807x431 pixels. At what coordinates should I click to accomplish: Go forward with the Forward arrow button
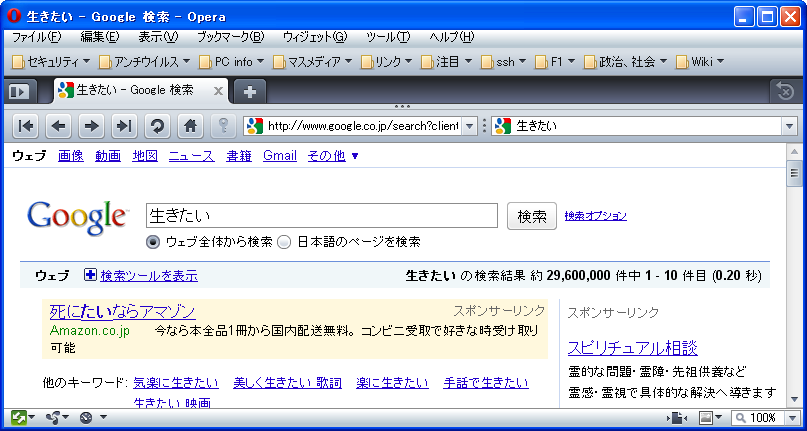(91, 126)
